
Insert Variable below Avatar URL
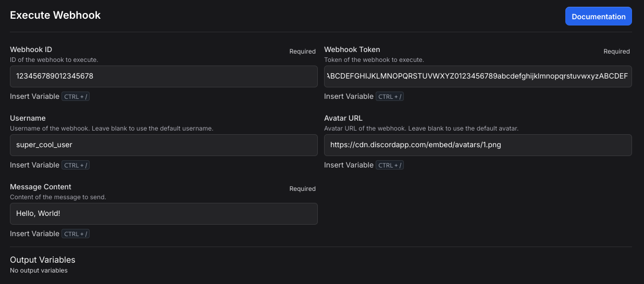(x=349, y=165)
